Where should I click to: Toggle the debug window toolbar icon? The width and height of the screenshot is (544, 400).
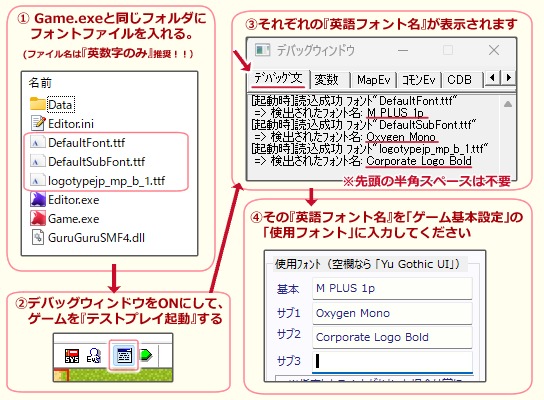click(124, 355)
